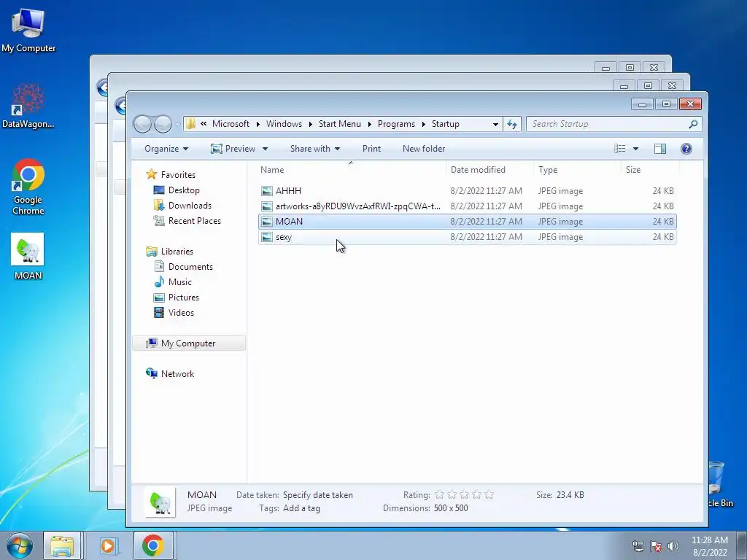Expand the view options dropdown arrow
This screenshot has height=560, width=747.
coord(635,149)
